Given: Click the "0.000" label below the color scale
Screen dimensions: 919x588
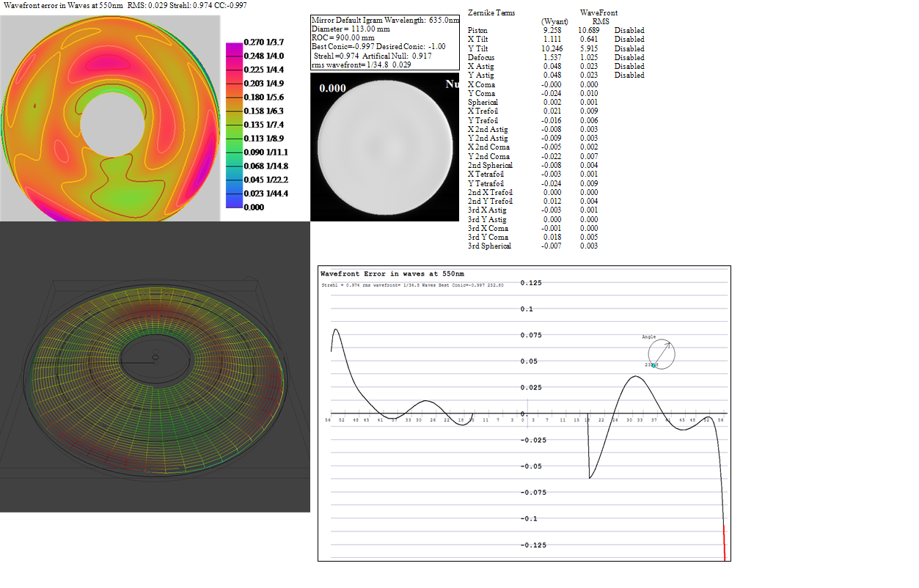Looking at the screenshot, I should point(254,207).
